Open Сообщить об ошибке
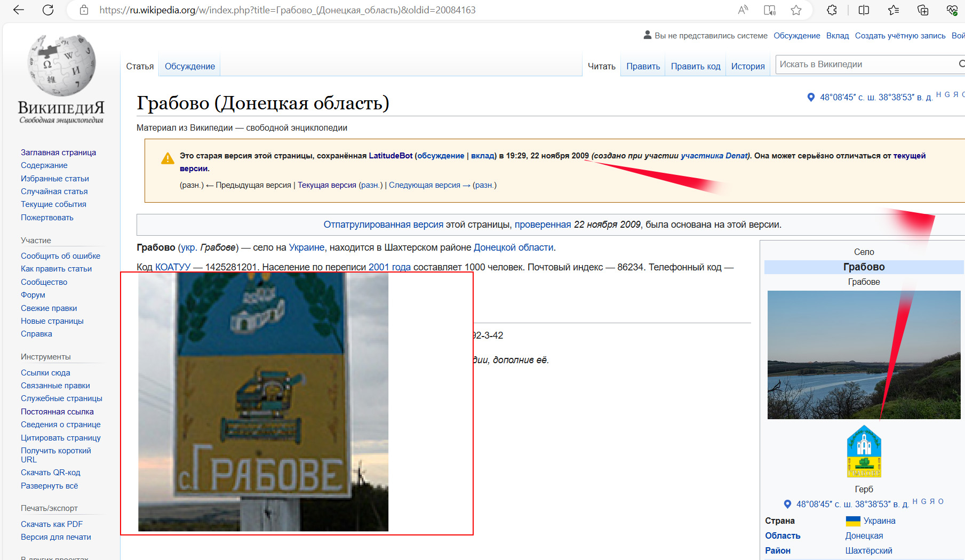The image size is (965, 560). pos(60,256)
